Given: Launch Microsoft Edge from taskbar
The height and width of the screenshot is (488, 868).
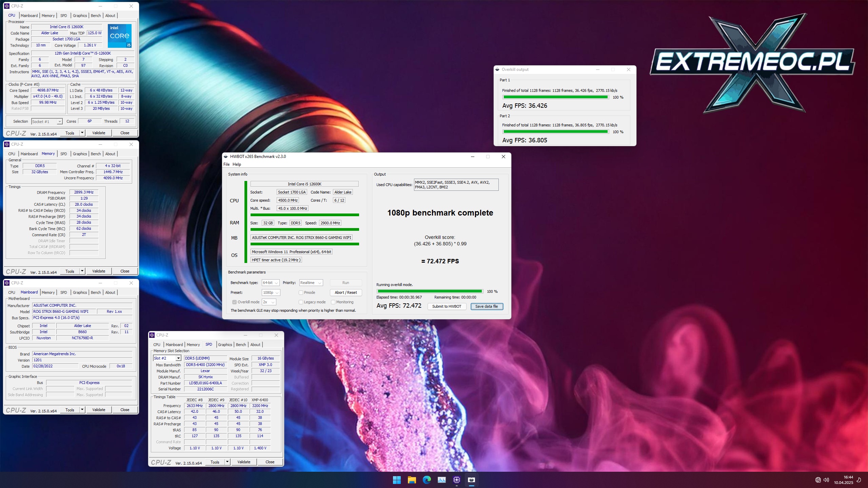Looking at the screenshot, I should [427, 480].
